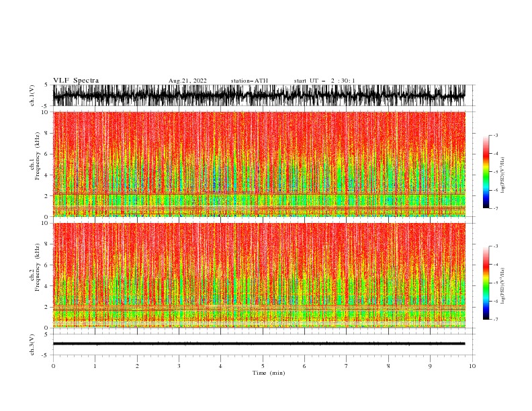Click the time tick label '1'

tap(95, 366)
